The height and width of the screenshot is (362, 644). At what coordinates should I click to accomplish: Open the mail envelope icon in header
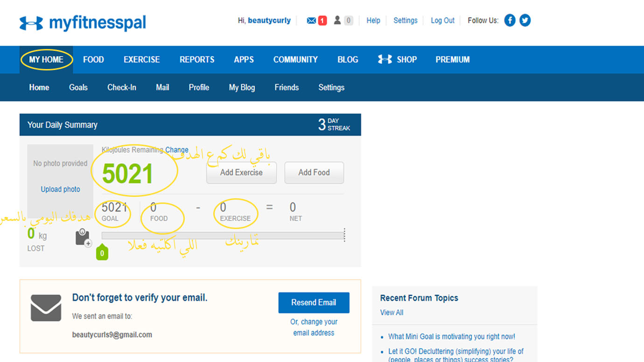click(311, 21)
